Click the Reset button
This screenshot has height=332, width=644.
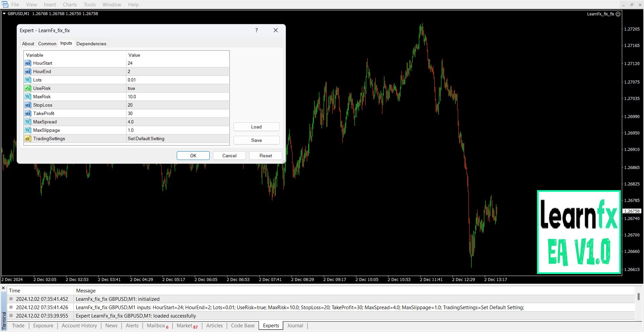[x=265, y=156]
